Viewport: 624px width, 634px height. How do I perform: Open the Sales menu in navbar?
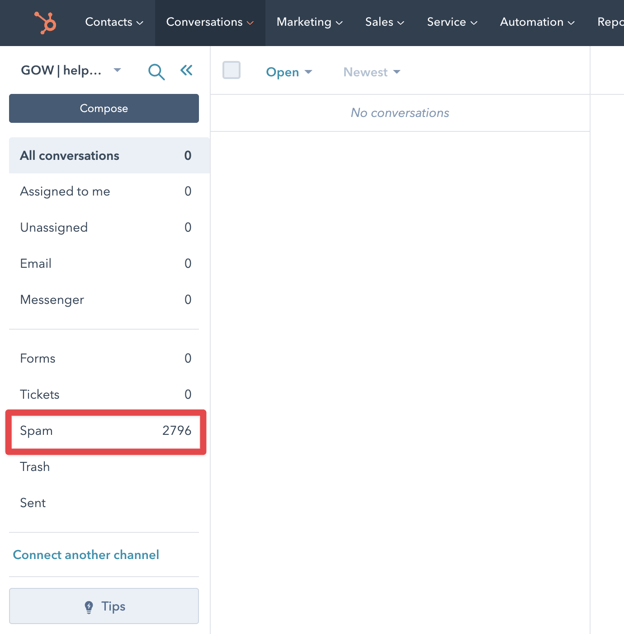pos(384,22)
